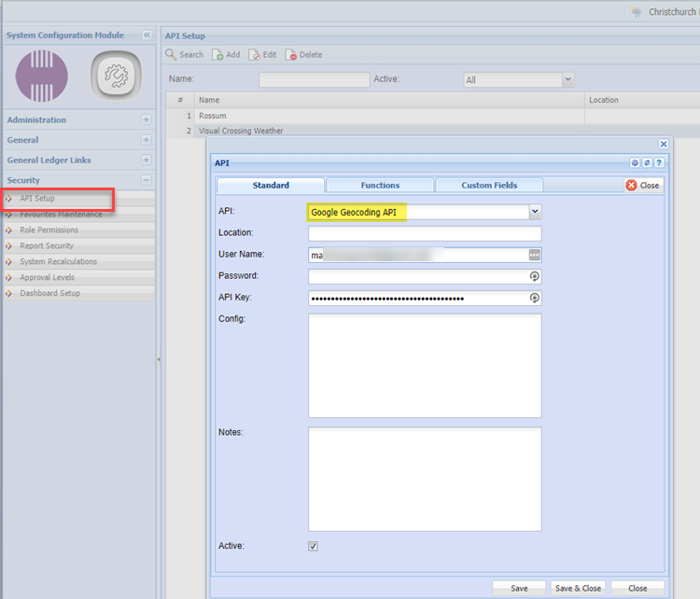Click the Delete record icon
700x599 pixels.
[x=291, y=55]
